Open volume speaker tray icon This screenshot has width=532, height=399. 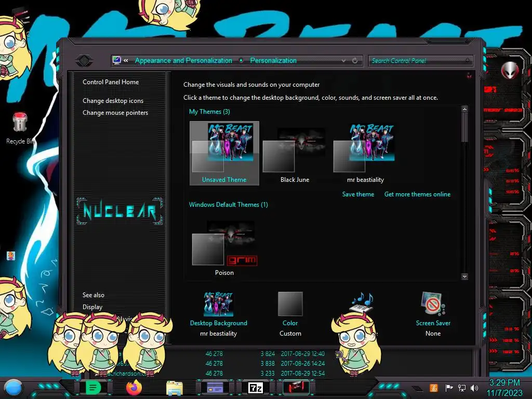474,388
